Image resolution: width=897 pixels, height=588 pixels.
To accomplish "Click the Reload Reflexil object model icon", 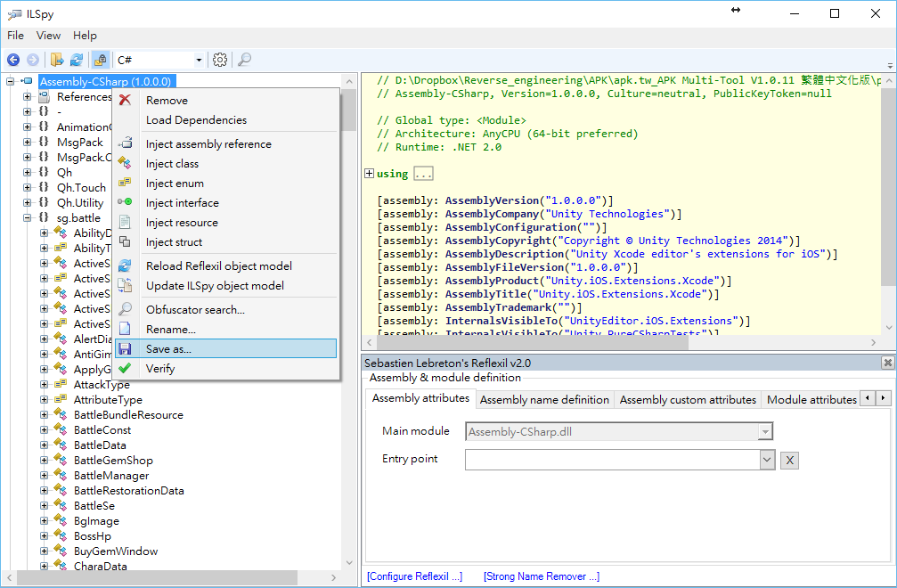I will pos(125,265).
